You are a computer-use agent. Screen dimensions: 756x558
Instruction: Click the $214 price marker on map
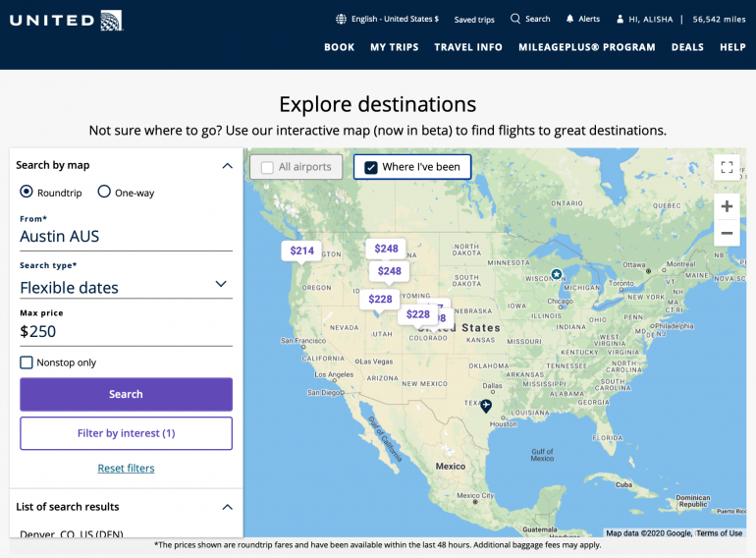[x=301, y=251]
